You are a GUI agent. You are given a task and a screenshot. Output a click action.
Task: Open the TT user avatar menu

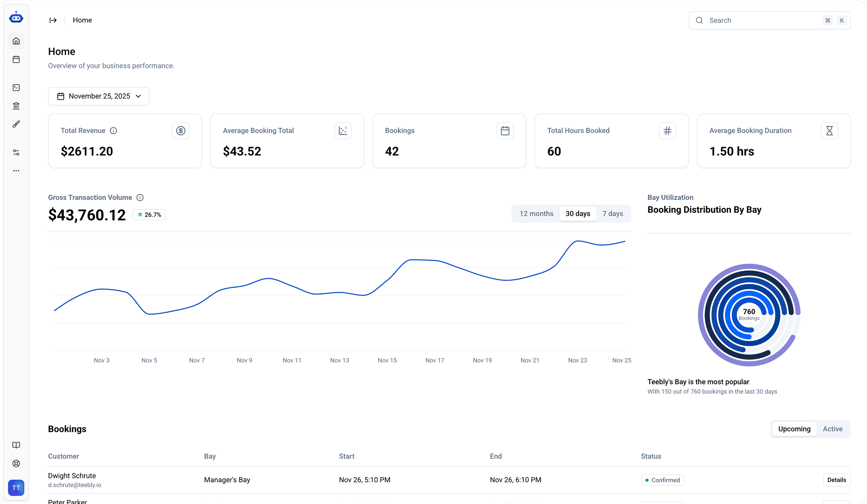pyautogui.click(x=16, y=488)
